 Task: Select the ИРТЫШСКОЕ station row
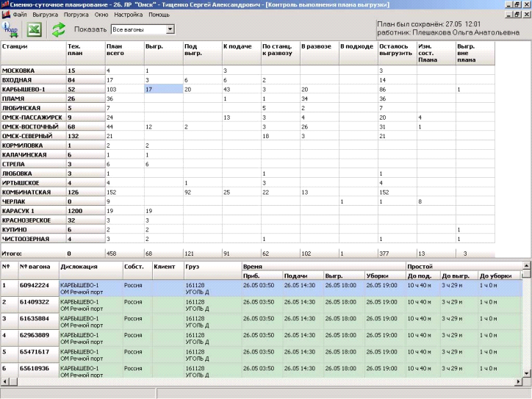(248, 183)
